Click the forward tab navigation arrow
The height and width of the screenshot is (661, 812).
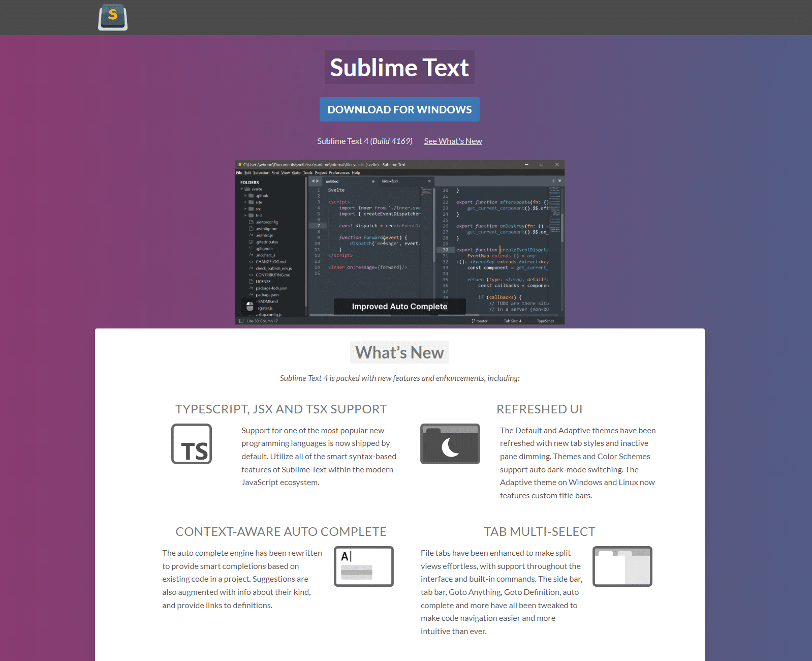pyautogui.click(x=318, y=181)
